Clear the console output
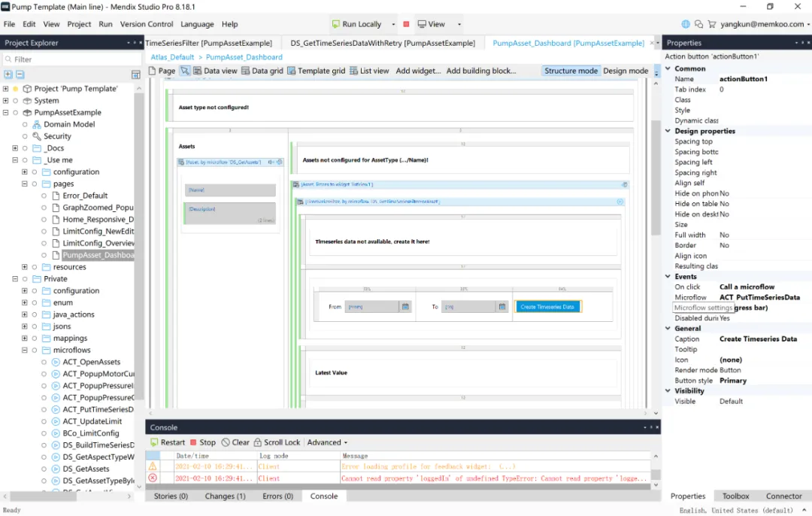The width and height of the screenshot is (812, 516). [235, 442]
